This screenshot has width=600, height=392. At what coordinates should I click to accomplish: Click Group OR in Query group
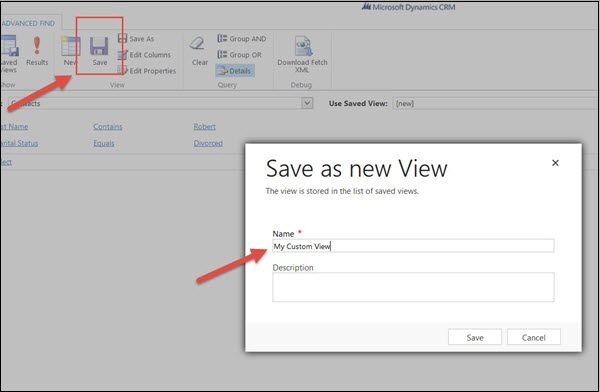pyautogui.click(x=240, y=55)
